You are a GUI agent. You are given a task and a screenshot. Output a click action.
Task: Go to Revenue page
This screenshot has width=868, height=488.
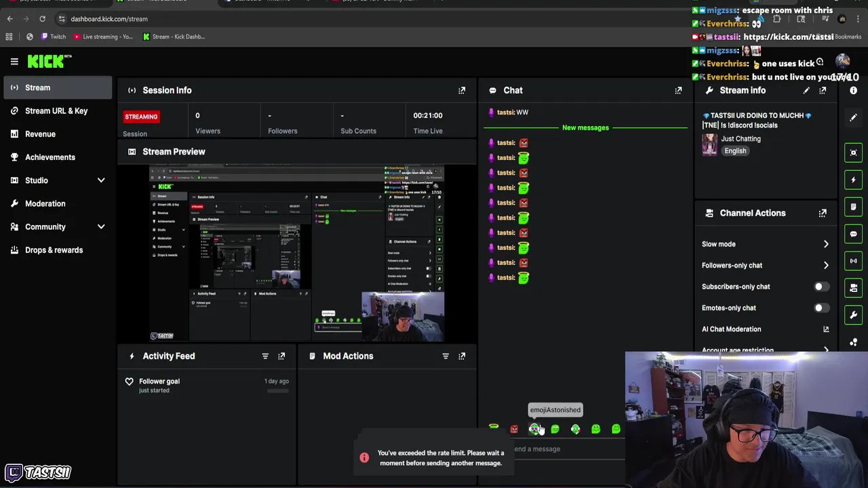(58, 134)
